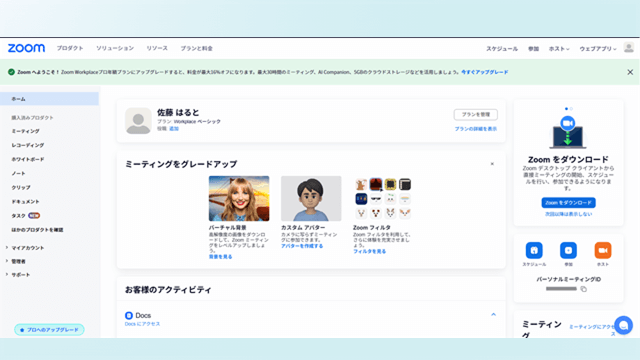640x360 pixels.
Task: Open the プロダクト menu
Action: (x=70, y=48)
